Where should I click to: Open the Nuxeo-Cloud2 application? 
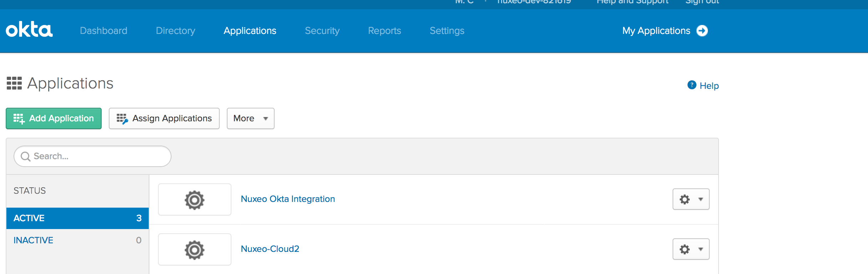[270, 249]
